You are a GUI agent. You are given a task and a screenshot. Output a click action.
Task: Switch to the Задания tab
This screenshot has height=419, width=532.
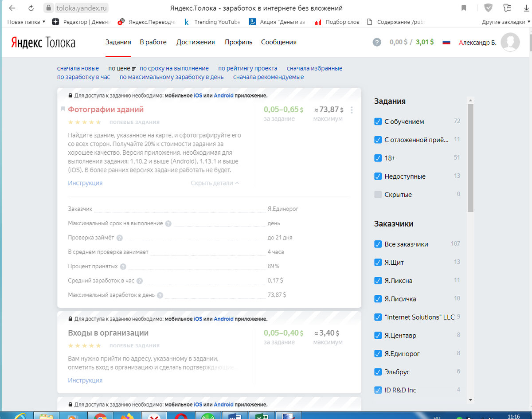[118, 42]
